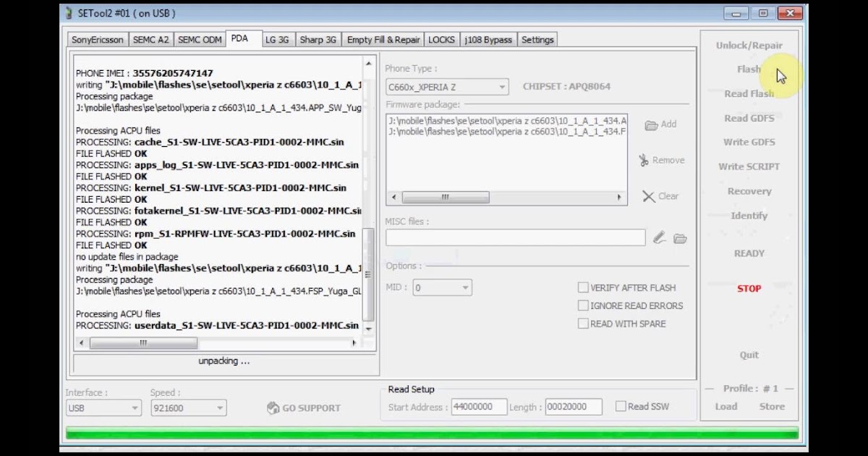The height and width of the screenshot is (456, 868).
Task: Open the Phone Type dropdown
Action: click(x=447, y=88)
